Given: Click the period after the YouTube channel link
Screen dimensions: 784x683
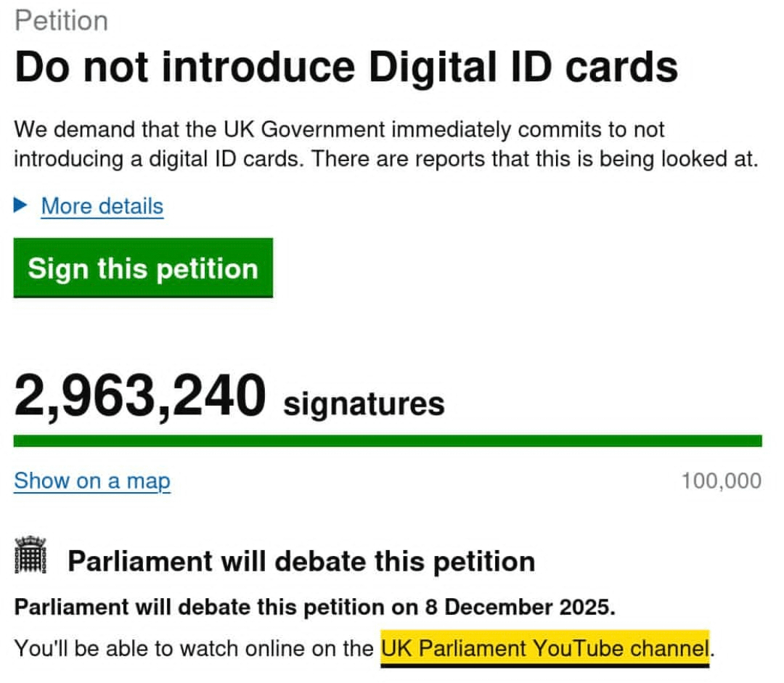Looking at the screenshot, I should [713, 649].
